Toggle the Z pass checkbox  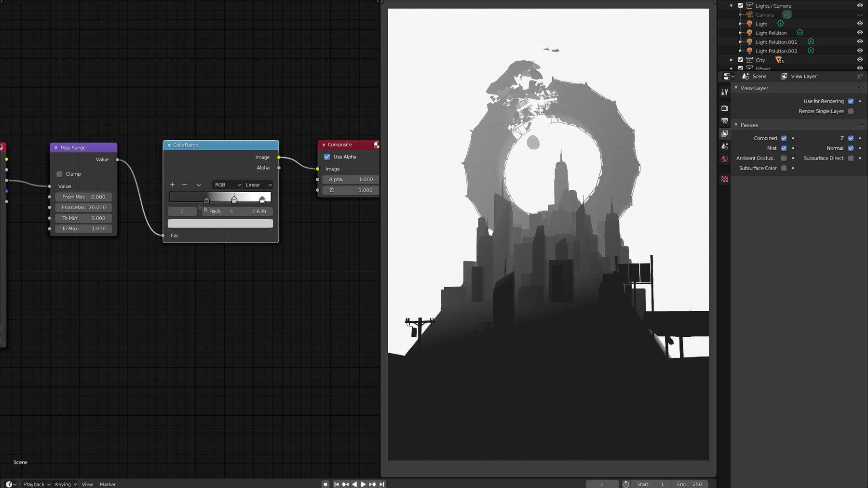[x=851, y=138]
